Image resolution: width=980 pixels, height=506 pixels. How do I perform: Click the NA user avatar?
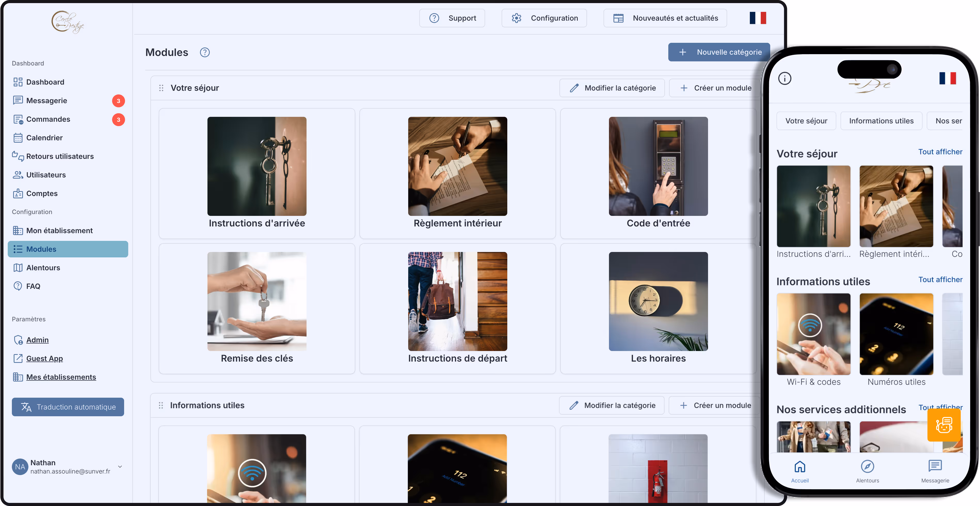(20, 467)
